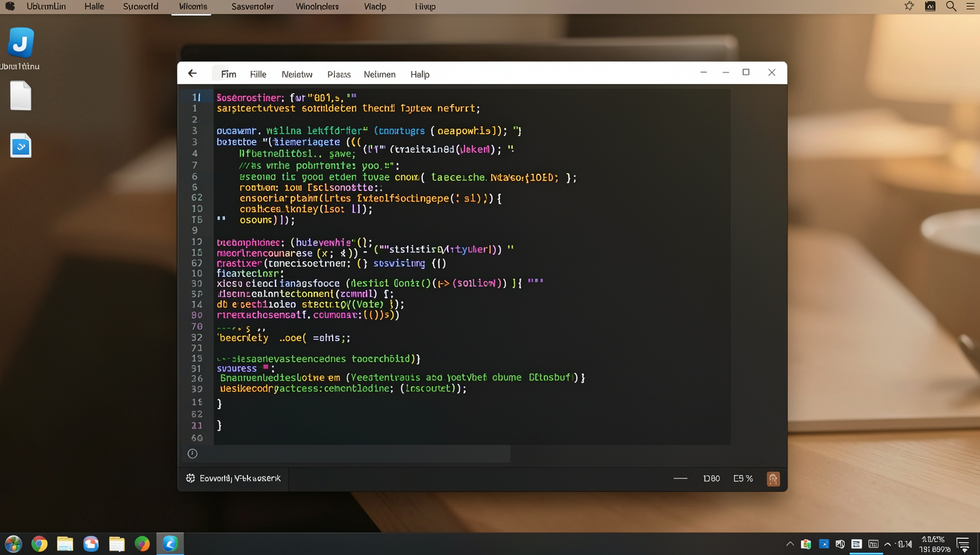
Task: Click the D80 value in the status bar
Action: (711, 478)
